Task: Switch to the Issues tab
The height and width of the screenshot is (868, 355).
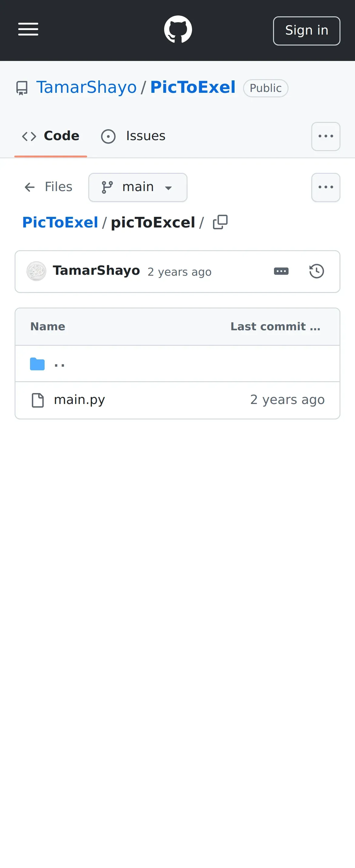Action: click(x=133, y=136)
